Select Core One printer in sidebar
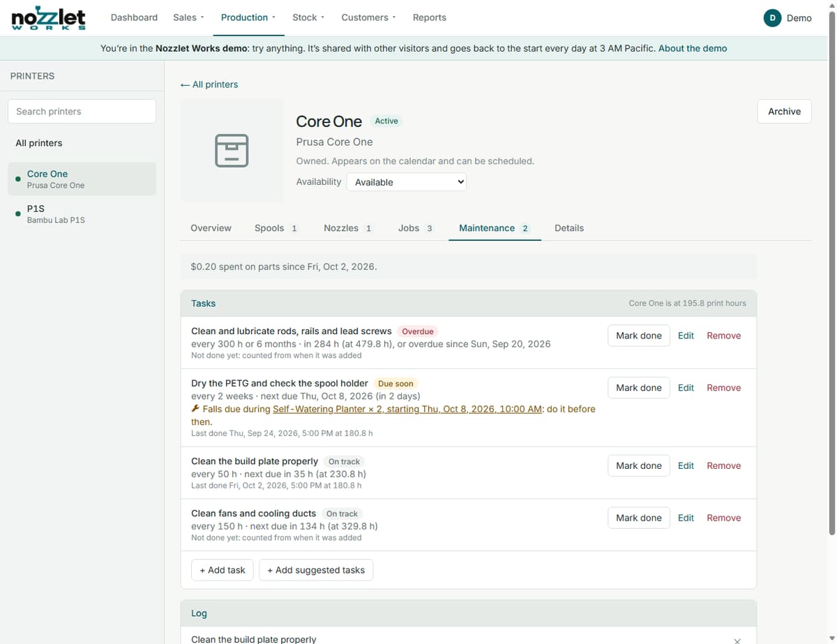This screenshot has width=837, height=644. pyautogui.click(x=82, y=179)
